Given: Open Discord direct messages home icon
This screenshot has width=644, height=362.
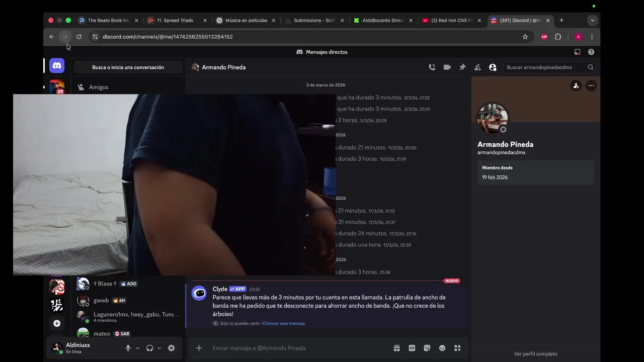Looking at the screenshot, I should pos(57,65).
